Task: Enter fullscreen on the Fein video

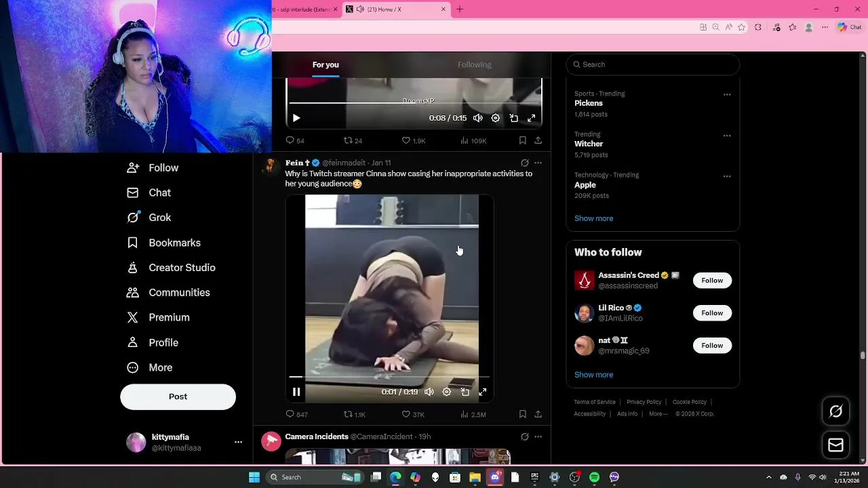Action: (483, 392)
